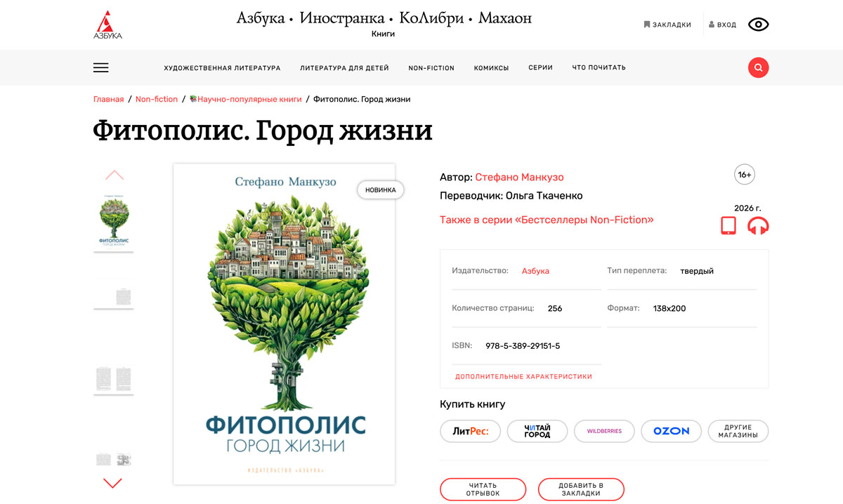Screen dimensions: 843x504
Task: Open the audiobook headphones icon
Action: click(758, 225)
